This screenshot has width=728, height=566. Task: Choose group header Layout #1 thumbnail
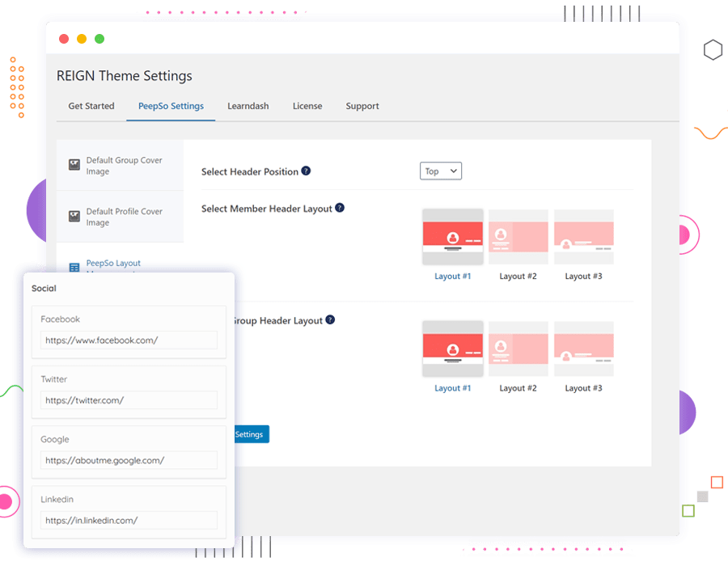[453, 348]
